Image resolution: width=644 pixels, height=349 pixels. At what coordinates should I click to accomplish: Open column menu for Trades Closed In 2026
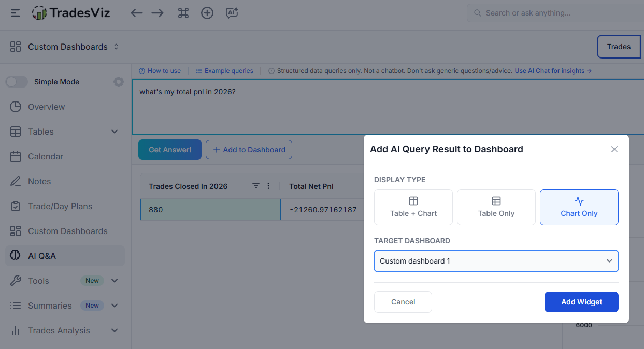[268, 186]
